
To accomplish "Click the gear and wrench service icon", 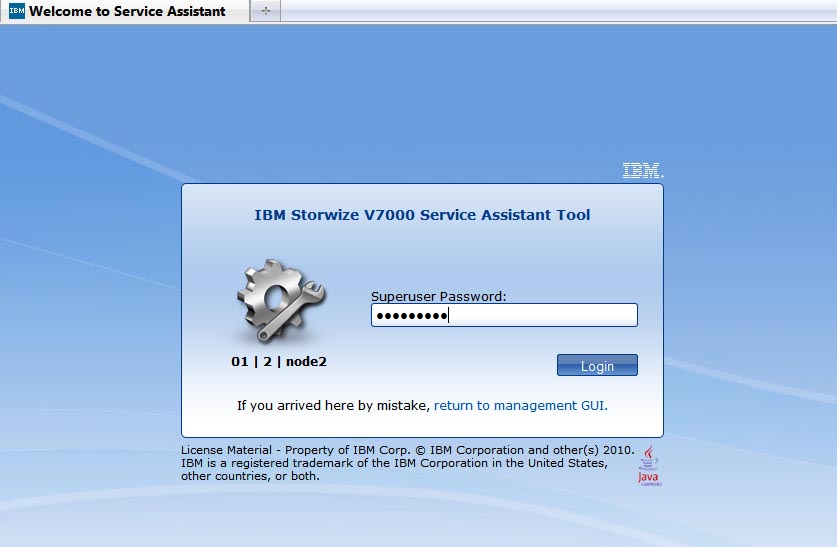I will (x=280, y=300).
